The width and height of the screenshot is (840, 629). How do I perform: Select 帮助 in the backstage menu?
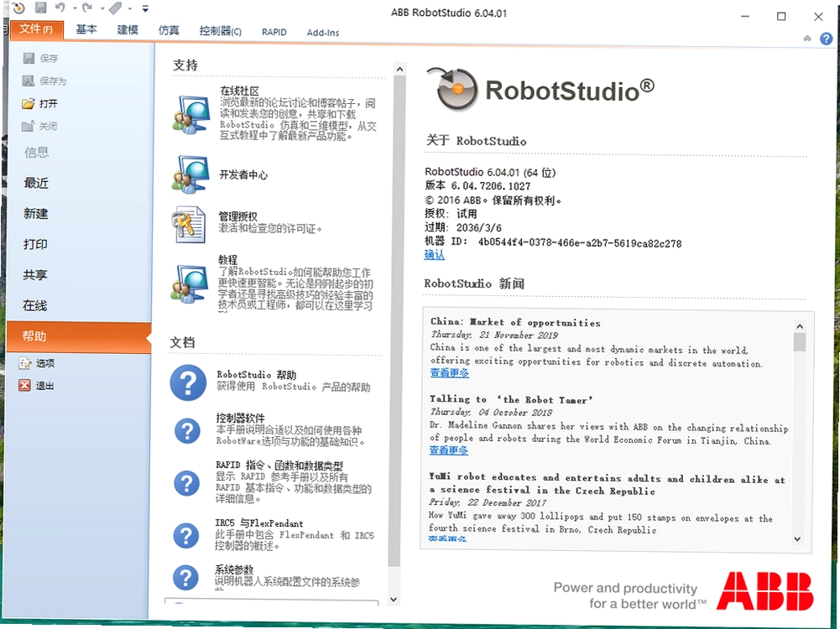[x=79, y=336]
